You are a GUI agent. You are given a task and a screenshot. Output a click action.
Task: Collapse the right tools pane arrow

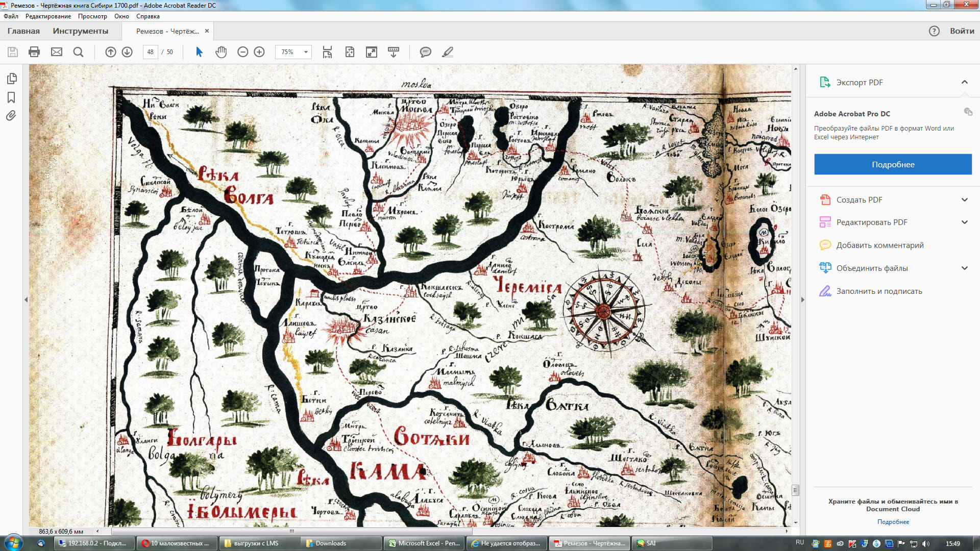click(x=802, y=300)
